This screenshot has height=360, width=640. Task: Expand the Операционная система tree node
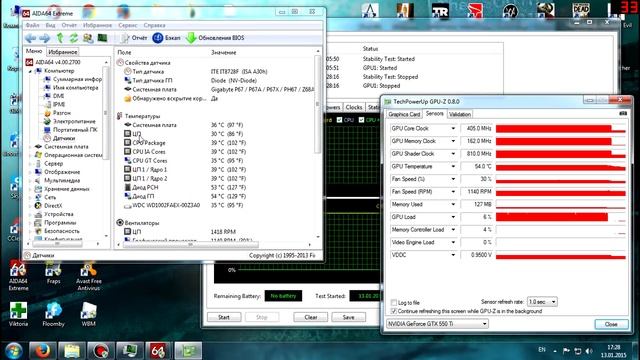30,155
